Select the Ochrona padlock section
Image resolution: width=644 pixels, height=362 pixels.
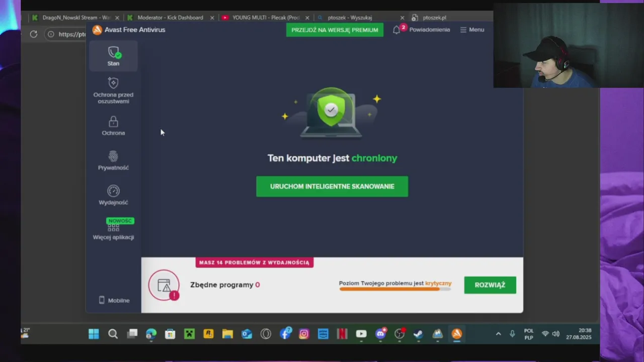(x=113, y=126)
